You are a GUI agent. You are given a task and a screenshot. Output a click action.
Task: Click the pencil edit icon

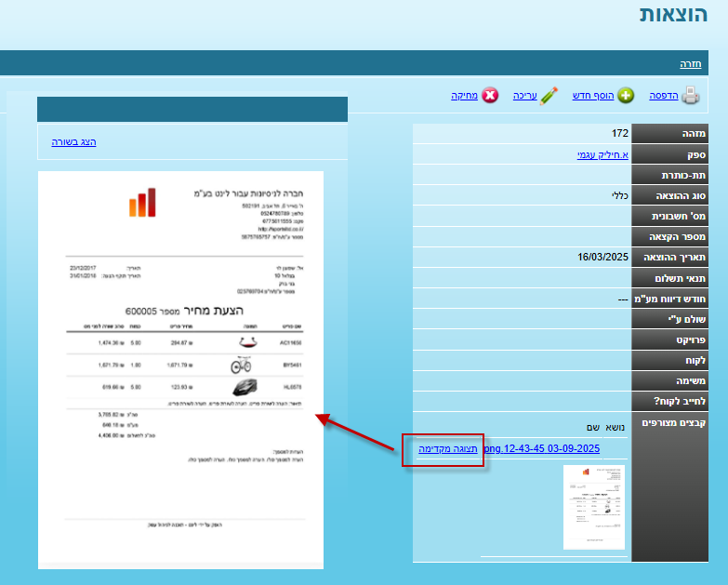549,95
